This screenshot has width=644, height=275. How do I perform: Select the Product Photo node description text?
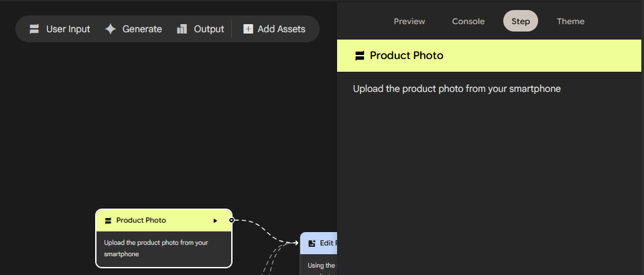pyautogui.click(x=156, y=248)
